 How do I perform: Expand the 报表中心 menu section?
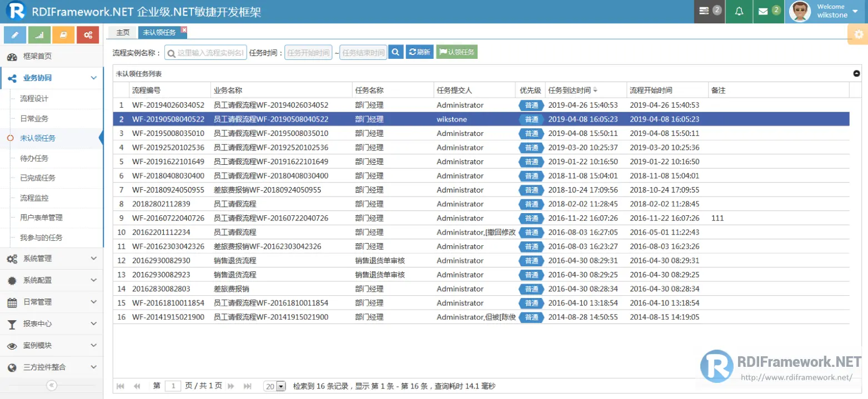tap(52, 324)
